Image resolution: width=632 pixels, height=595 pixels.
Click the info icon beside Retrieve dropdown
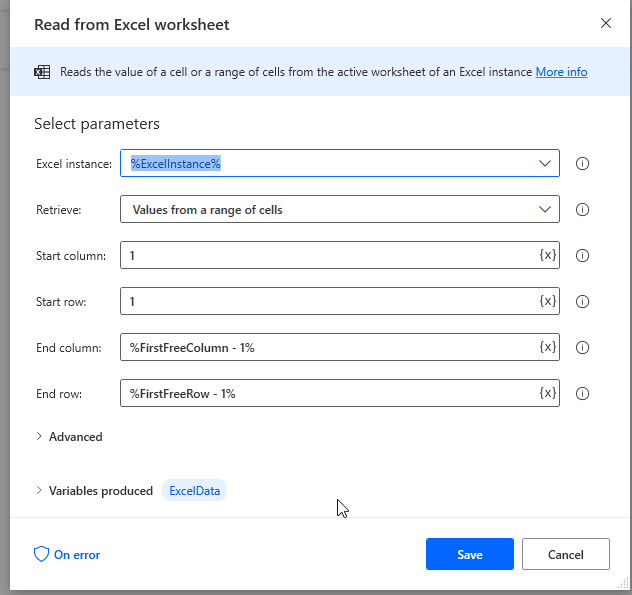point(582,210)
